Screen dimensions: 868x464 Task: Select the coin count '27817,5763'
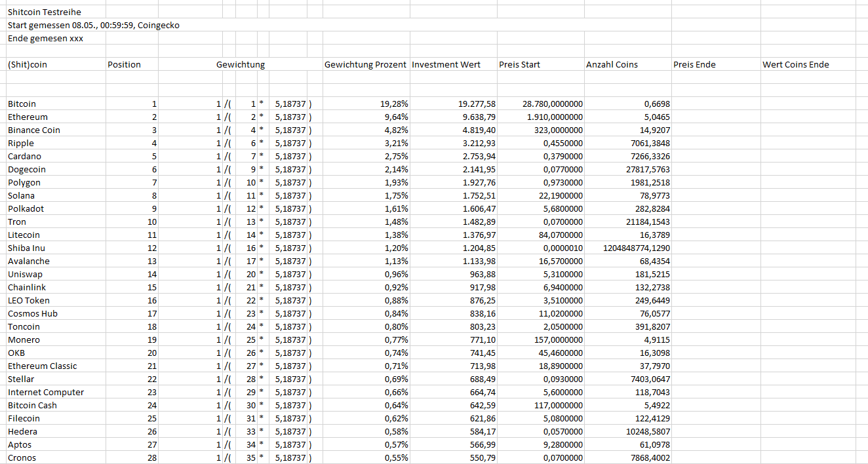pyautogui.click(x=627, y=169)
